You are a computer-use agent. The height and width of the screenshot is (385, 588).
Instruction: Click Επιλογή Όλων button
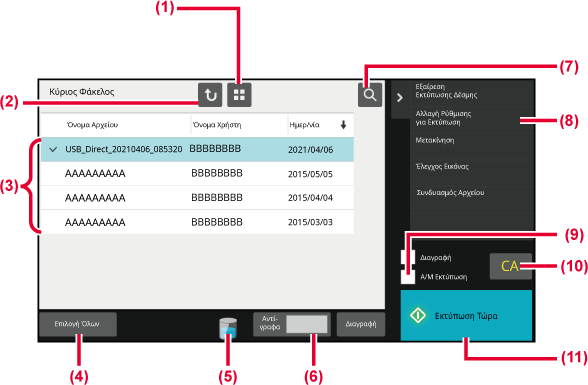[x=78, y=324]
